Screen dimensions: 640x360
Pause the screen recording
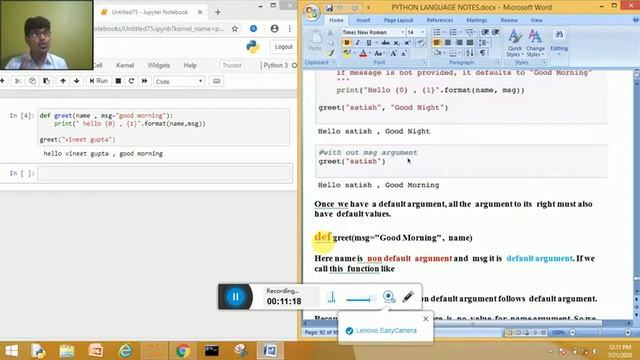[236, 297]
